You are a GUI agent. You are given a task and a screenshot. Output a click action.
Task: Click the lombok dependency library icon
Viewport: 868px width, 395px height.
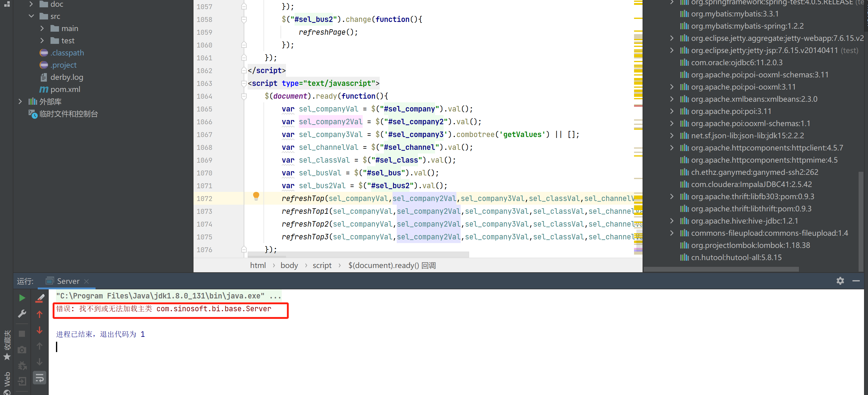point(684,245)
